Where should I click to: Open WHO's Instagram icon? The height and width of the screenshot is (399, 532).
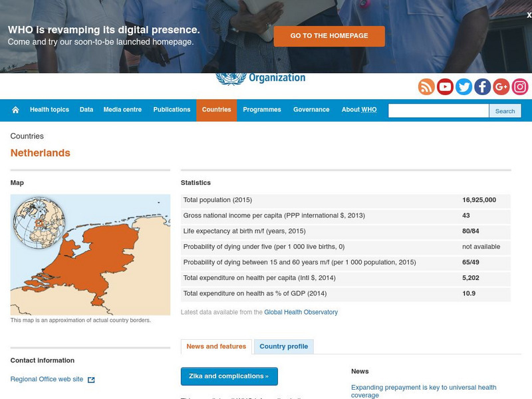tap(519, 86)
